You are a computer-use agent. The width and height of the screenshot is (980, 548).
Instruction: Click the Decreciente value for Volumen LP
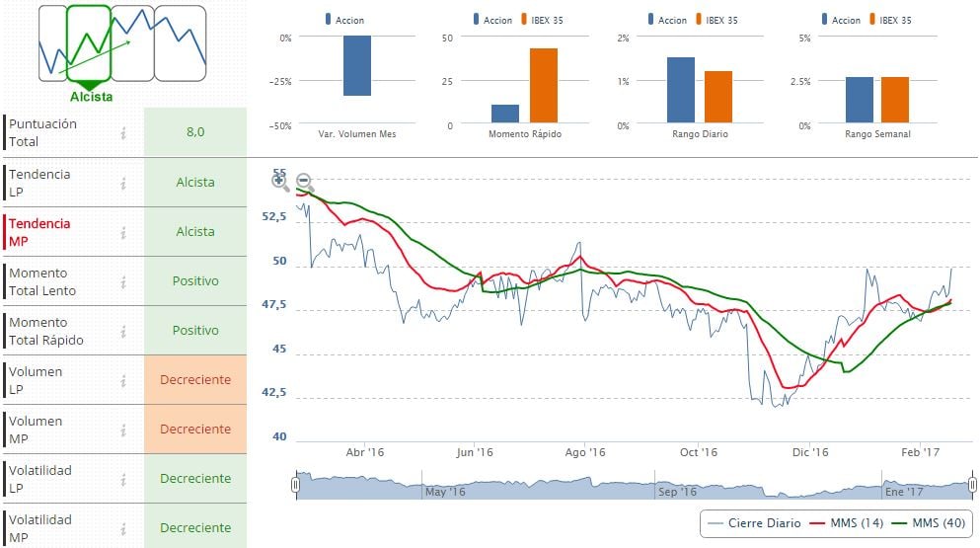click(x=195, y=380)
